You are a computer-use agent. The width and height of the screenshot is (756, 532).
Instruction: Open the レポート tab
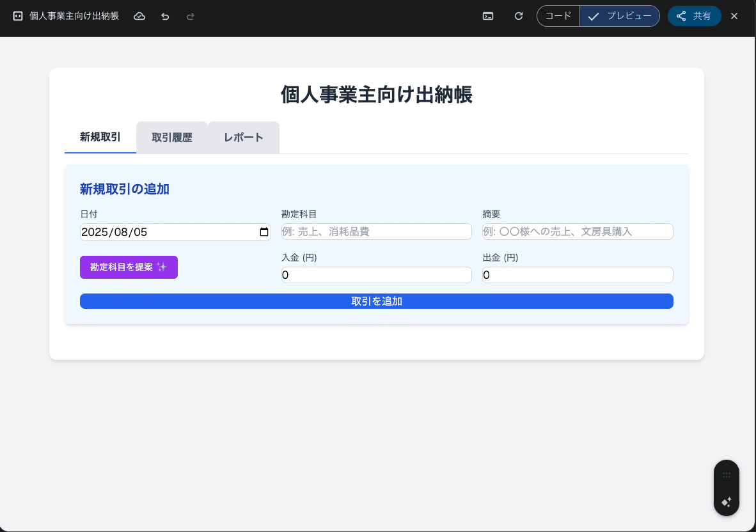point(244,138)
